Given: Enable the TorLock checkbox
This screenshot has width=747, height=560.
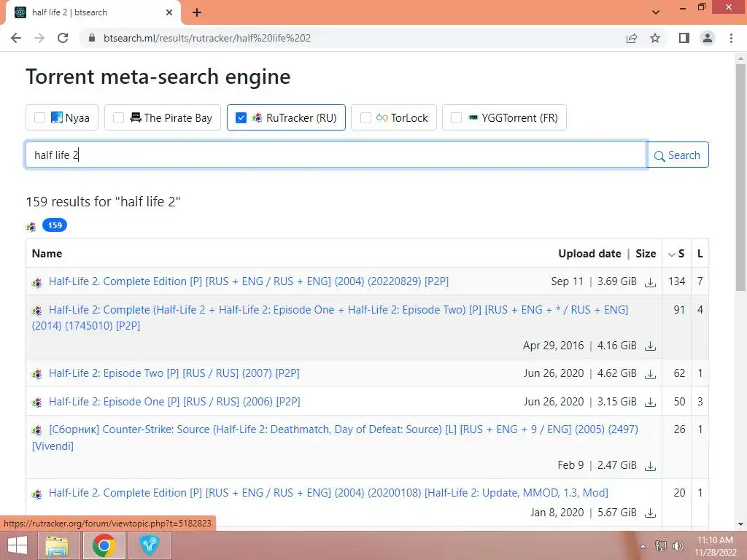Looking at the screenshot, I should 365,117.
